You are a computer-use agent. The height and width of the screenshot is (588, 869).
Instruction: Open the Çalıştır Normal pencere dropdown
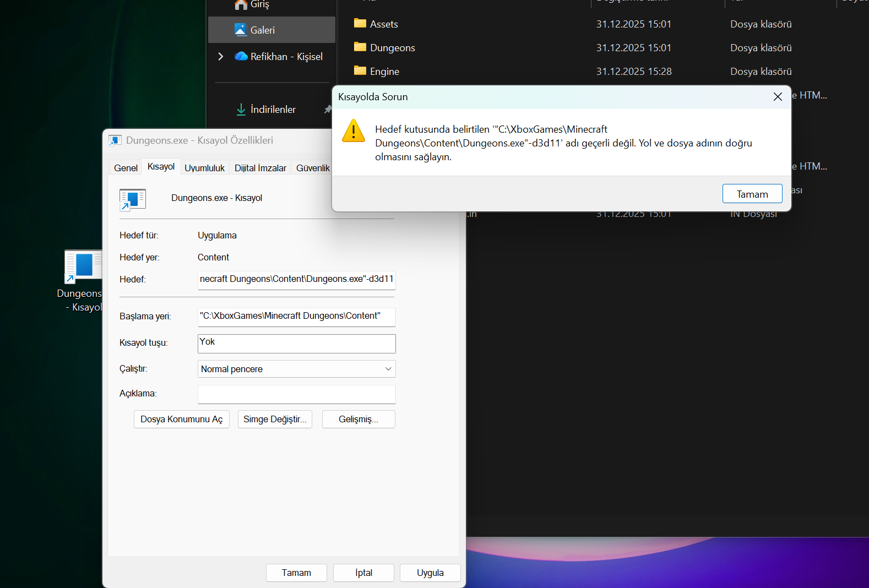(296, 369)
